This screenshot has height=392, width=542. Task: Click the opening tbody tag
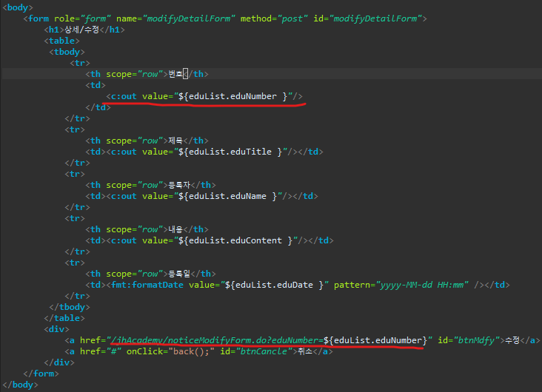pyautogui.click(x=67, y=52)
